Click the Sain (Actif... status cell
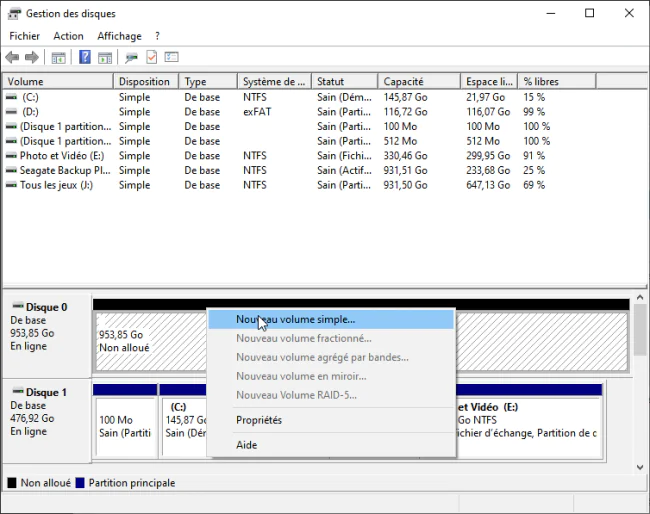Screen dimensions: 650x514 [344, 170]
